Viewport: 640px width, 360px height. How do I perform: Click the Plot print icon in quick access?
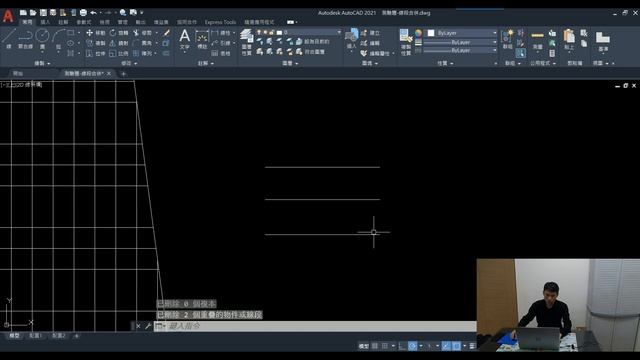(x=83, y=13)
